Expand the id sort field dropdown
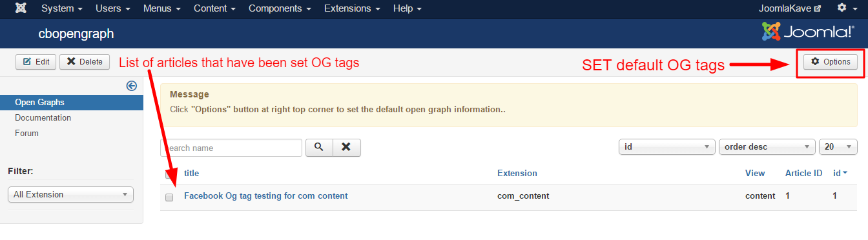The height and width of the screenshot is (240, 868). click(x=667, y=147)
